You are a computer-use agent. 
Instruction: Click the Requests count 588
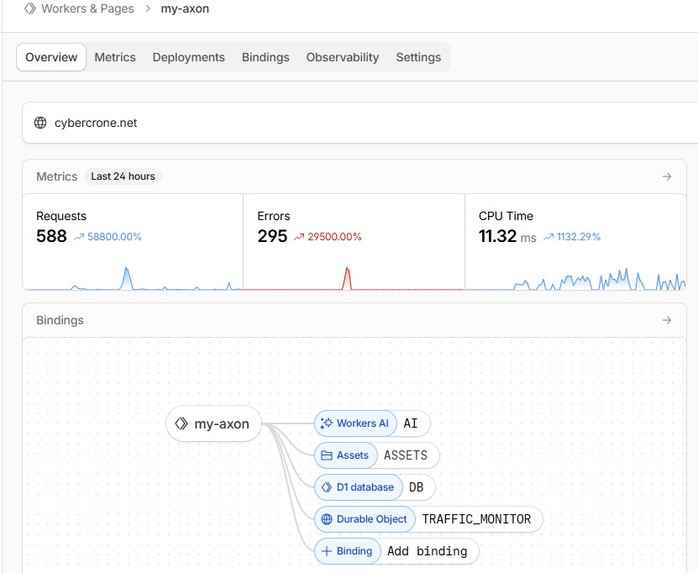tap(52, 236)
